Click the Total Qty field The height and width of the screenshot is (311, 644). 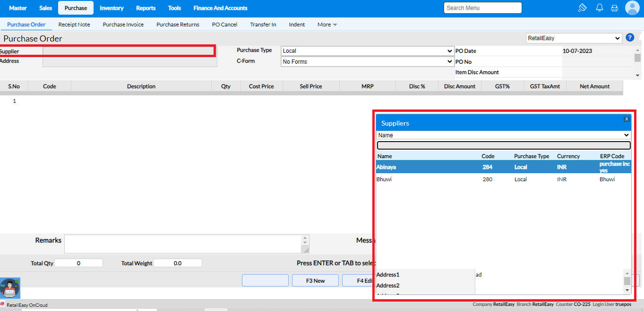78,263
